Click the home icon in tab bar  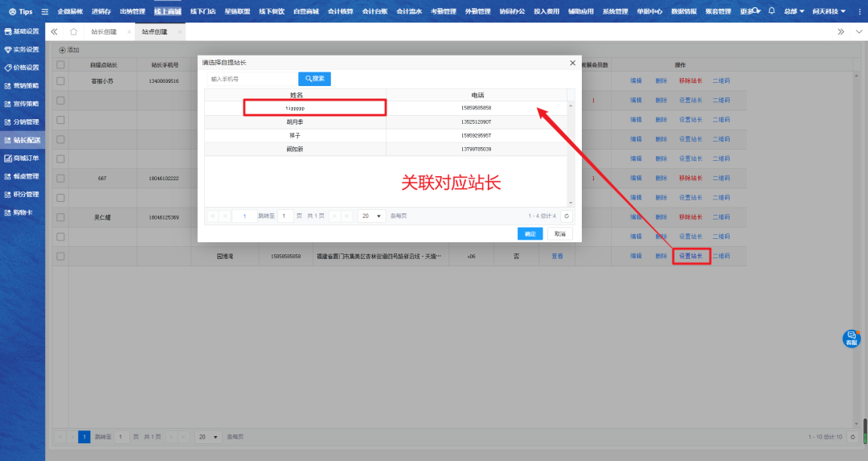pyautogui.click(x=73, y=31)
